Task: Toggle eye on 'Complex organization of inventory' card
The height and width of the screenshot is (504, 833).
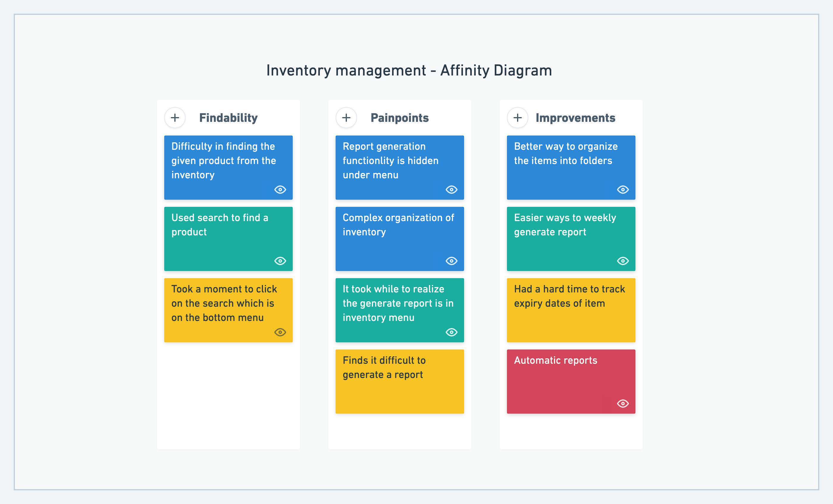Action: [x=451, y=261]
